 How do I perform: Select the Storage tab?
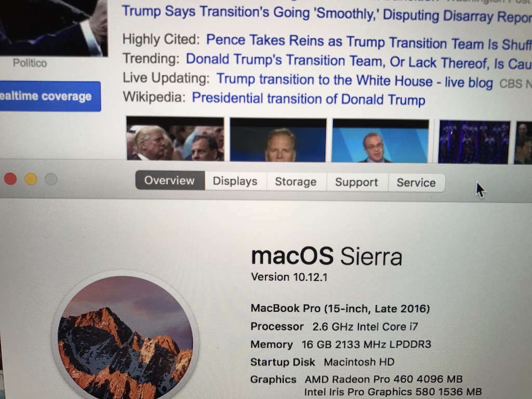(x=296, y=182)
